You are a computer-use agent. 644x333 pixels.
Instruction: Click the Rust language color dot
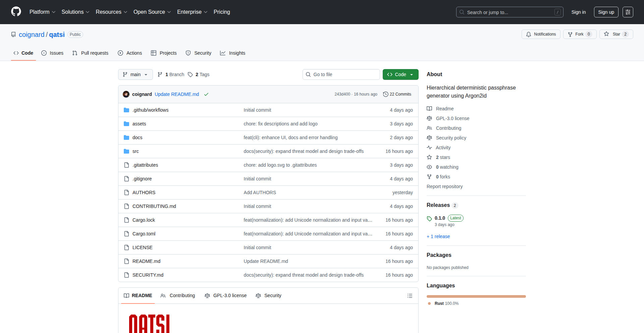429,303
